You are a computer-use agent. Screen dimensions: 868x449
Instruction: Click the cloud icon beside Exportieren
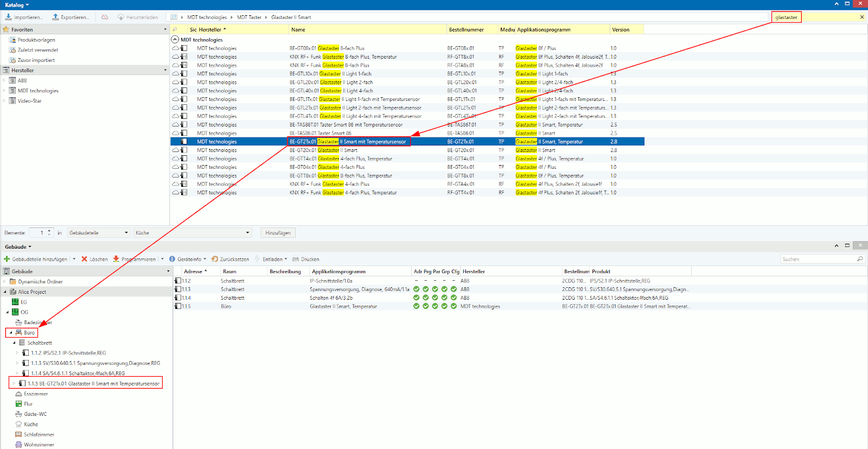pyautogui.click(x=105, y=17)
